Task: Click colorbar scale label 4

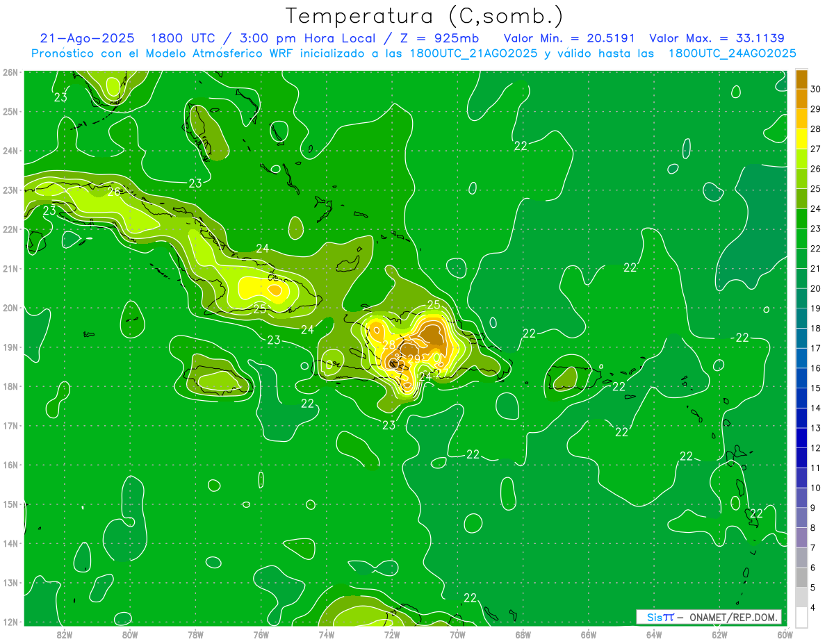Action: click(x=813, y=607)
